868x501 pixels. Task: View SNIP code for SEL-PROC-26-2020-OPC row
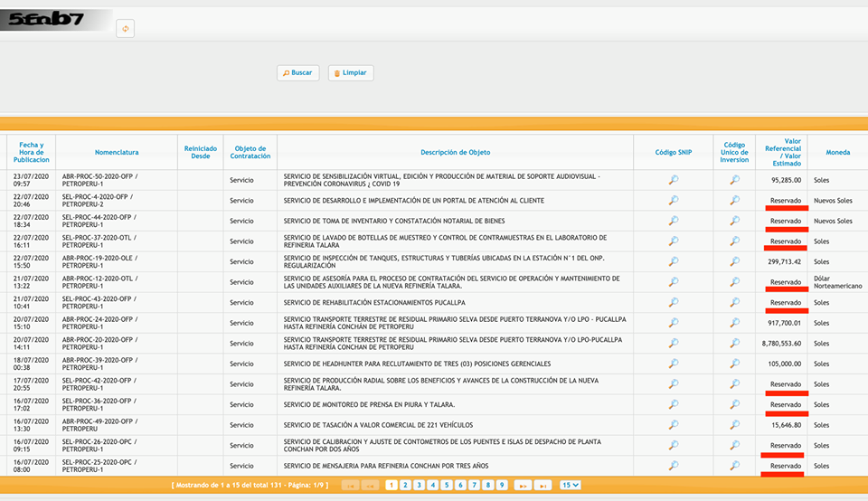[x=673, y=445]
